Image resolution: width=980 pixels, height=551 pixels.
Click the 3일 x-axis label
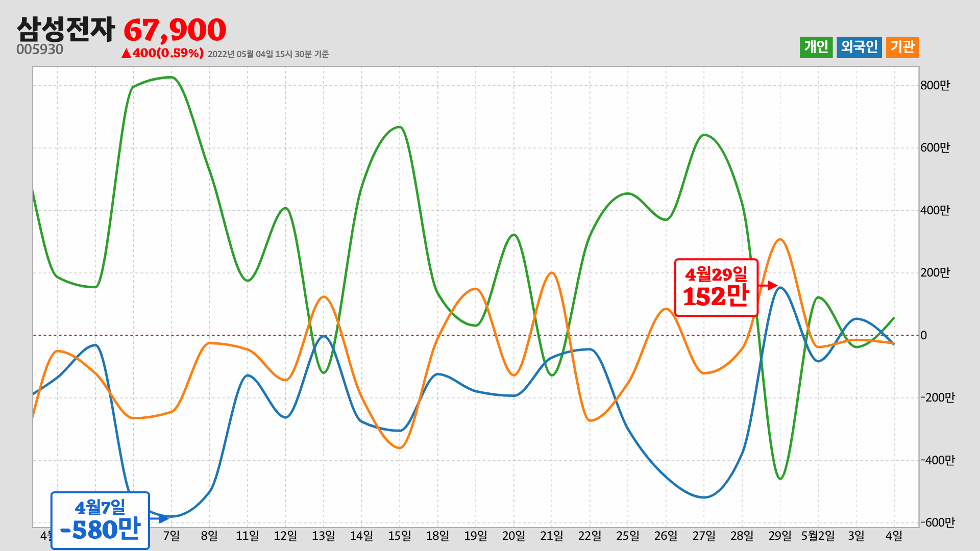click(856, 536)
